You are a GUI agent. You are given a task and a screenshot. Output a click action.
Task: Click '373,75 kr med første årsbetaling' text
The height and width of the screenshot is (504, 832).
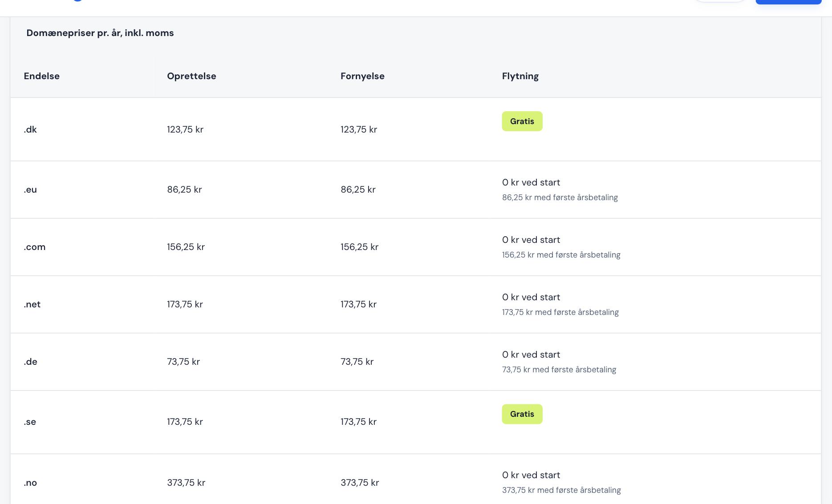561,490
